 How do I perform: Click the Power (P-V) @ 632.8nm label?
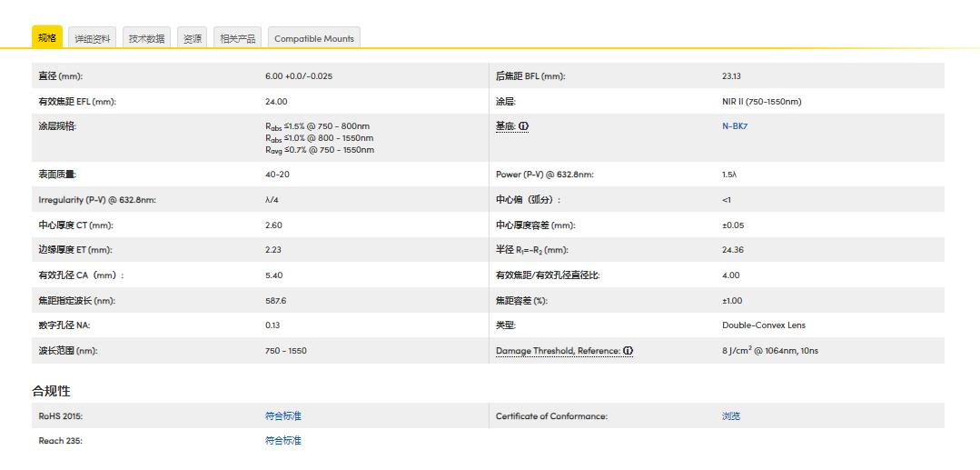[545, 175]
